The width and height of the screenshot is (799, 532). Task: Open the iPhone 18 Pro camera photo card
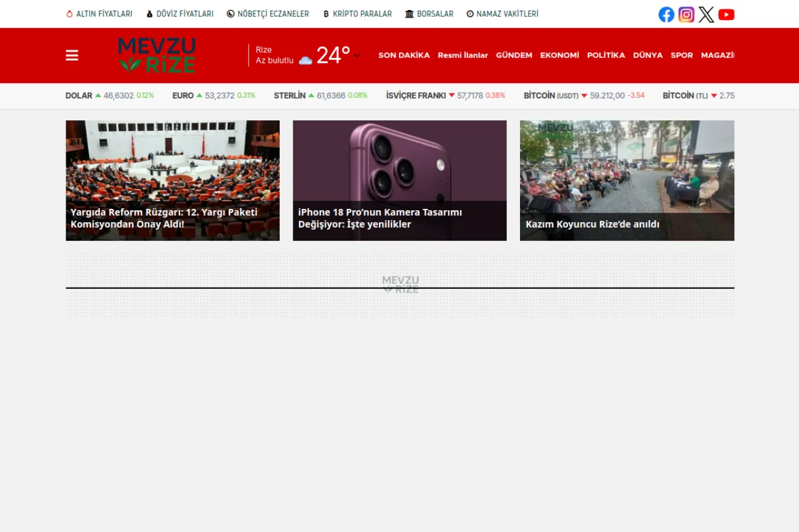399,180
